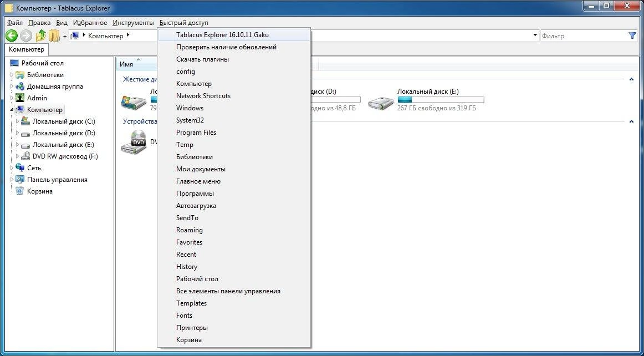
Task: Click Компьютер in the address breadcrumb
Action: (105, 35)
